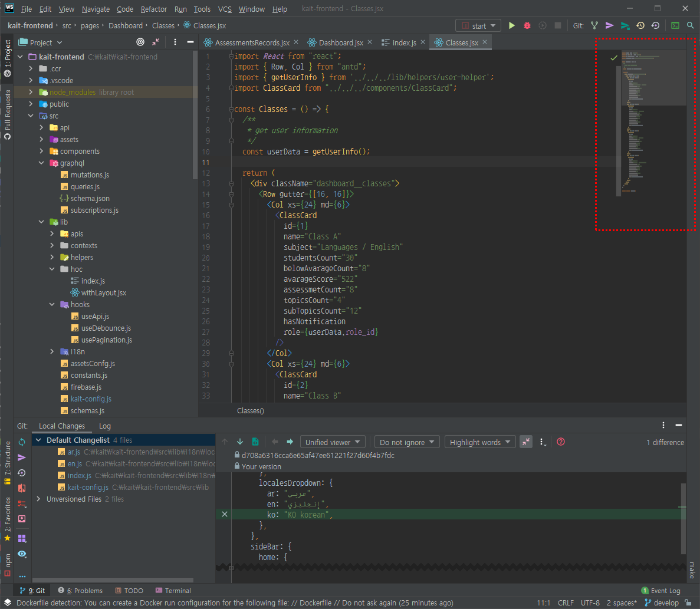
Task: Run the start configuration with the green play icon
Action: point(512,26)
